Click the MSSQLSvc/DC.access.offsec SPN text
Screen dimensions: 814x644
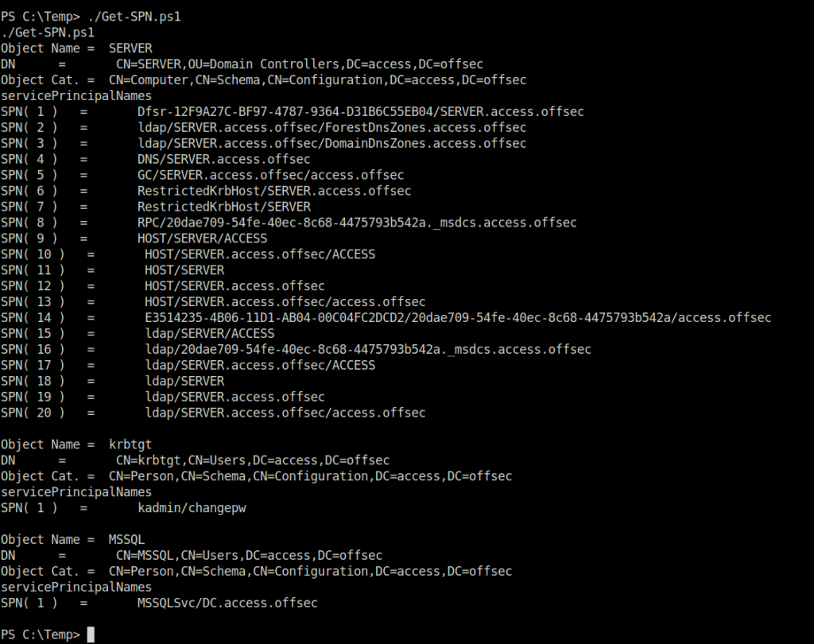point(227,603)
